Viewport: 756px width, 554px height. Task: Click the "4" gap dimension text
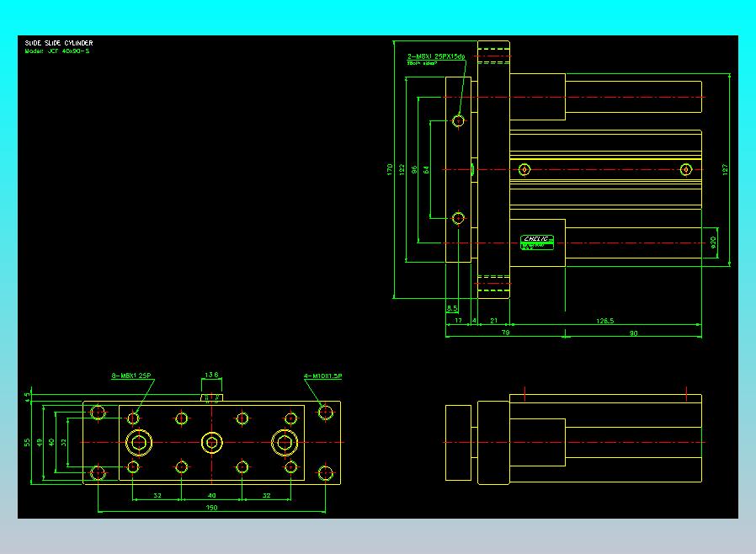point(474,320)
